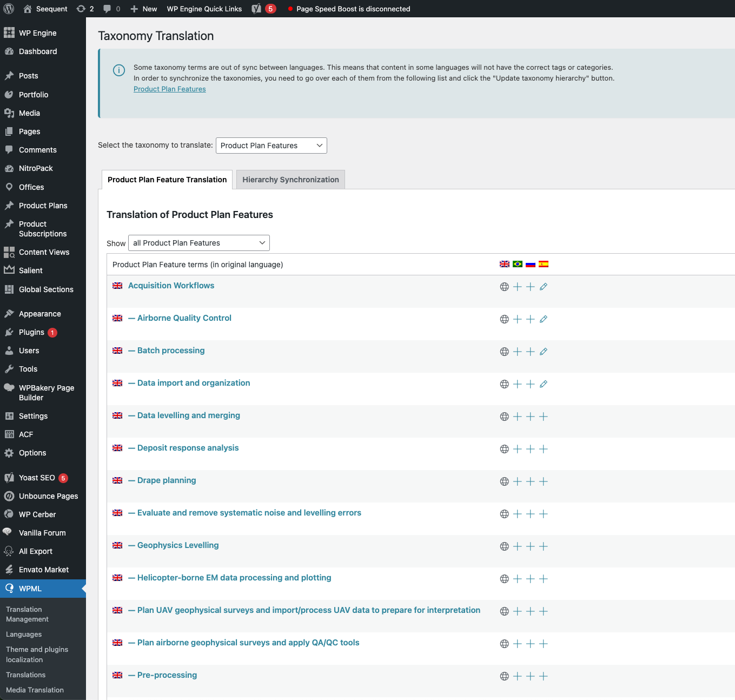Go to Languages under WPML

(24, 634)
